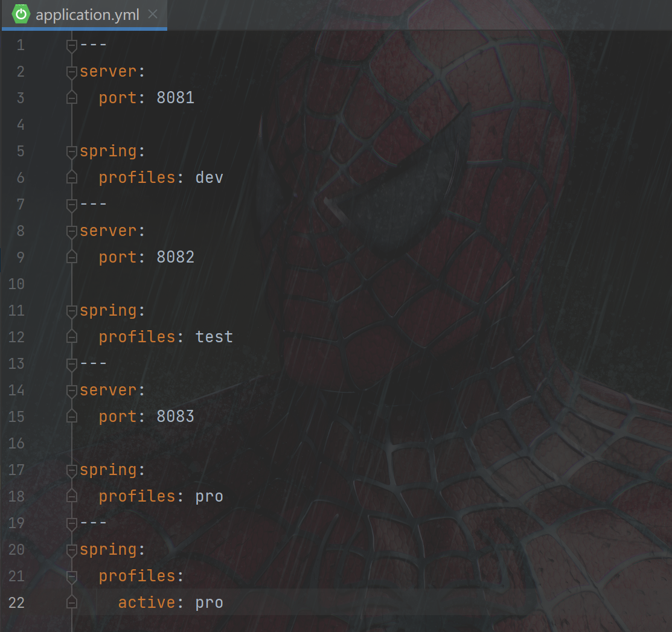This screenshot has height=632, width=672.
Task: Click the profile value dev
Action: click(209, 177)
